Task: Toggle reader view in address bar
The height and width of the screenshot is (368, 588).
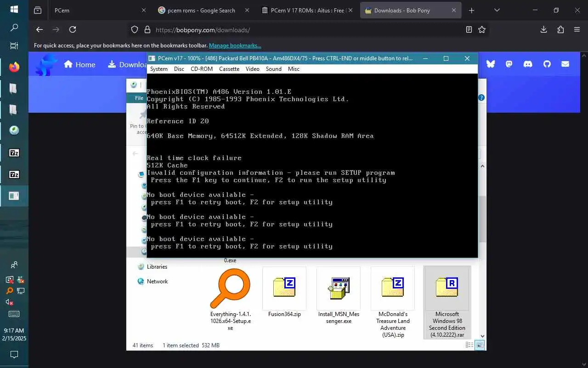Action: pyautogui.click(x=469, y=29)
